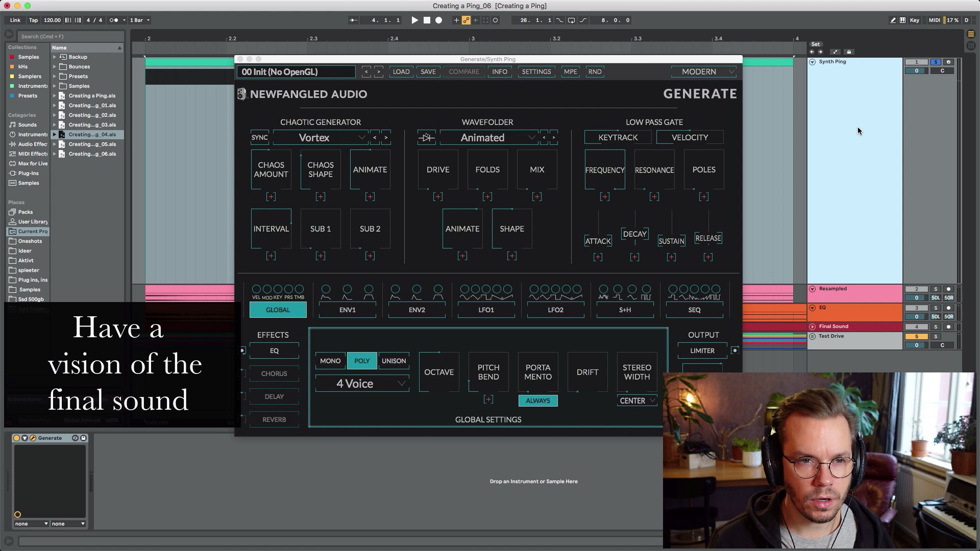
Task: Open the Plug-Ins category
Action: [x=29, y=173]
